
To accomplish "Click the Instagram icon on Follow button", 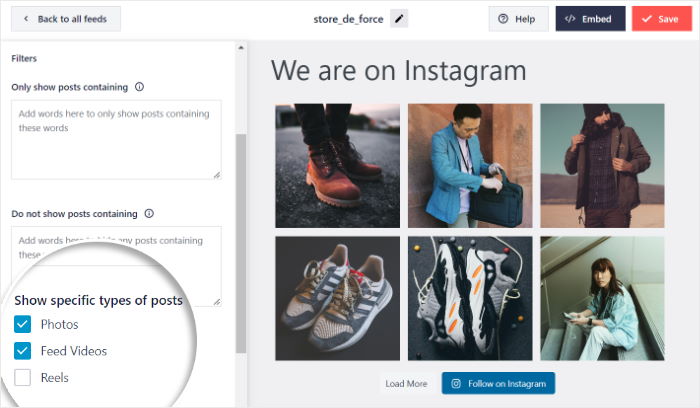I will pyautogui.click(x=456, y=383).
